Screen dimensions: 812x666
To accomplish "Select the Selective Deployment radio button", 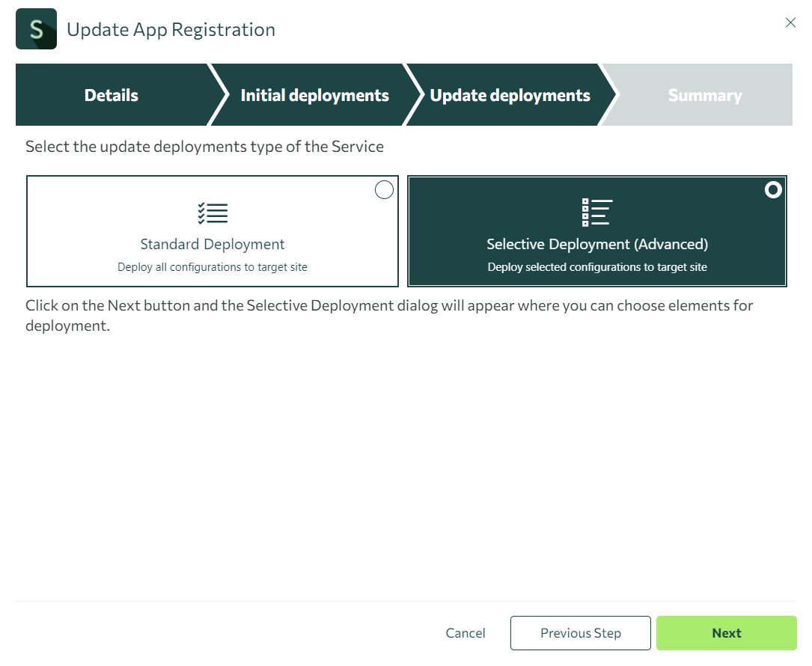I will [773, 189].
